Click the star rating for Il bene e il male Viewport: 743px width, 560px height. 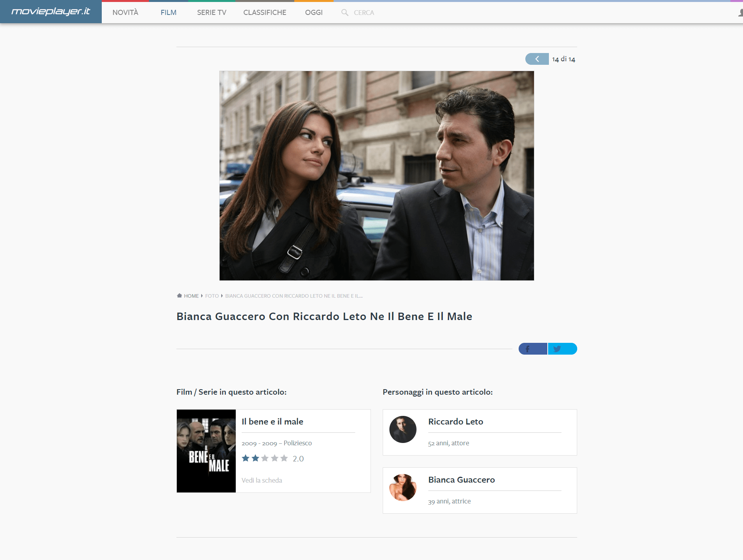[265, 458]
